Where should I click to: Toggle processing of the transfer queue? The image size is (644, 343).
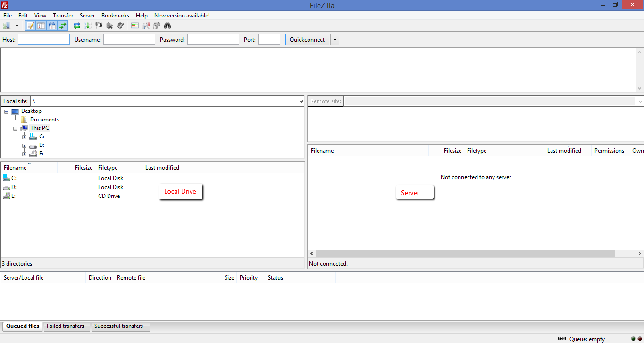coord(88,26)
